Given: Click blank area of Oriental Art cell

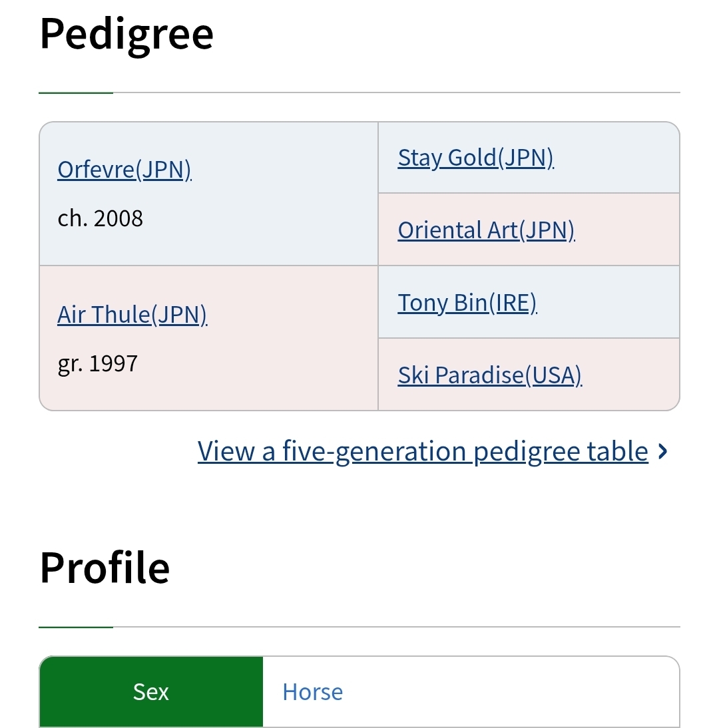Looking at the screenshot, I should 629,230.
